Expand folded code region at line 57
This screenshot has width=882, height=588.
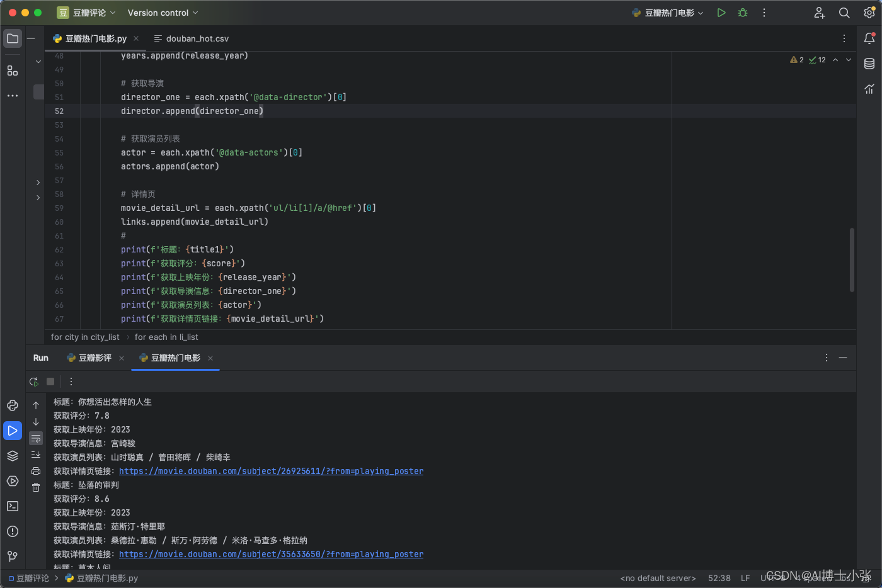38,183
